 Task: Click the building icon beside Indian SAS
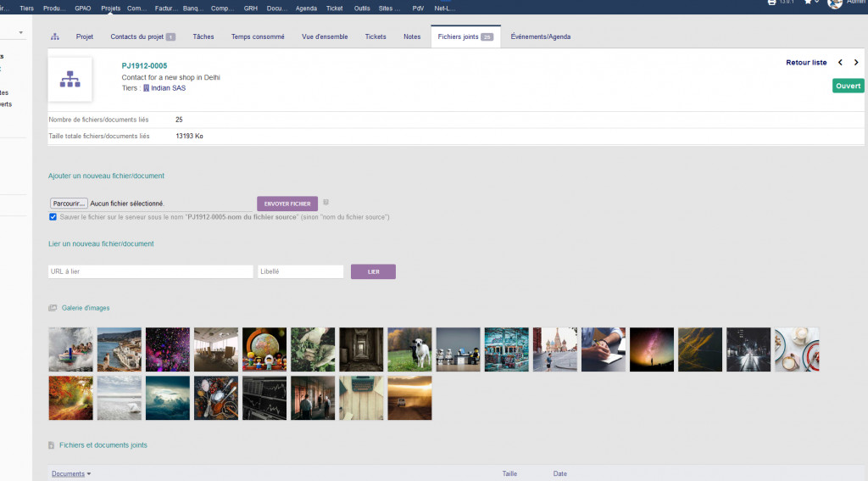146,88
